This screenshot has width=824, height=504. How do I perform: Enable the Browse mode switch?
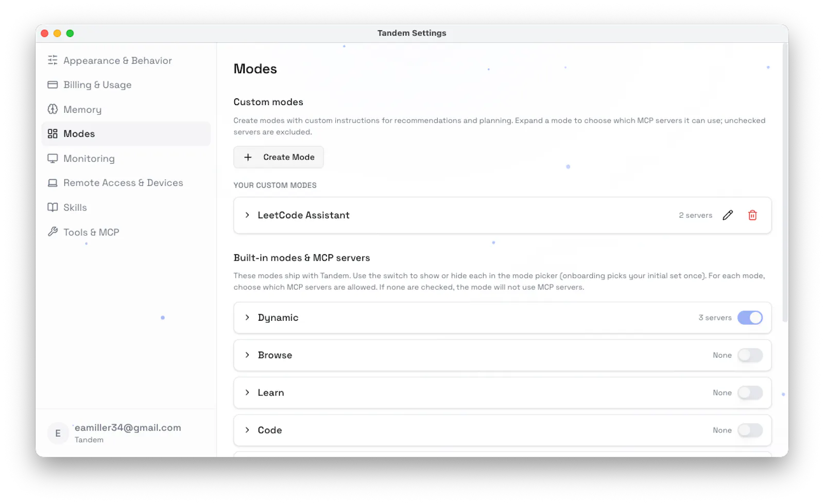[750, 355]
